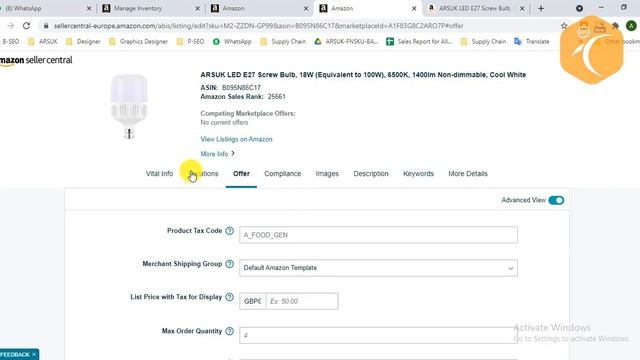Switch to Vital Info tab

click(x=160, y=174)
